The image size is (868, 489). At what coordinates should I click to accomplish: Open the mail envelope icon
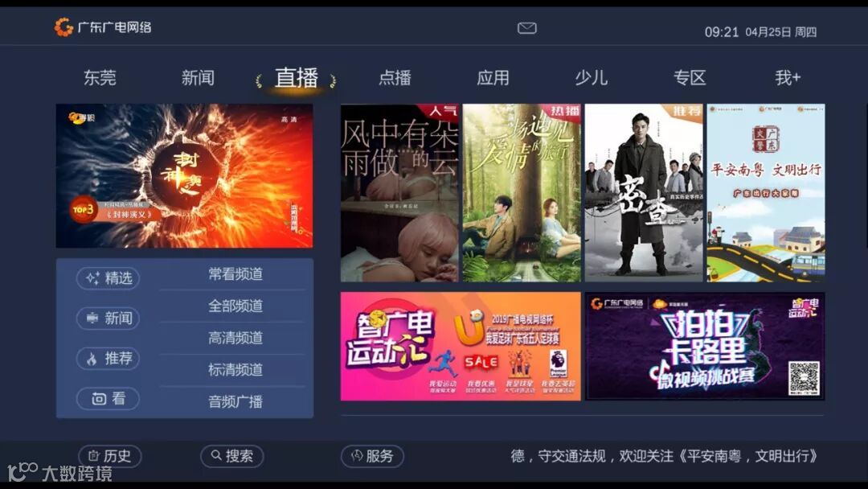526,27
